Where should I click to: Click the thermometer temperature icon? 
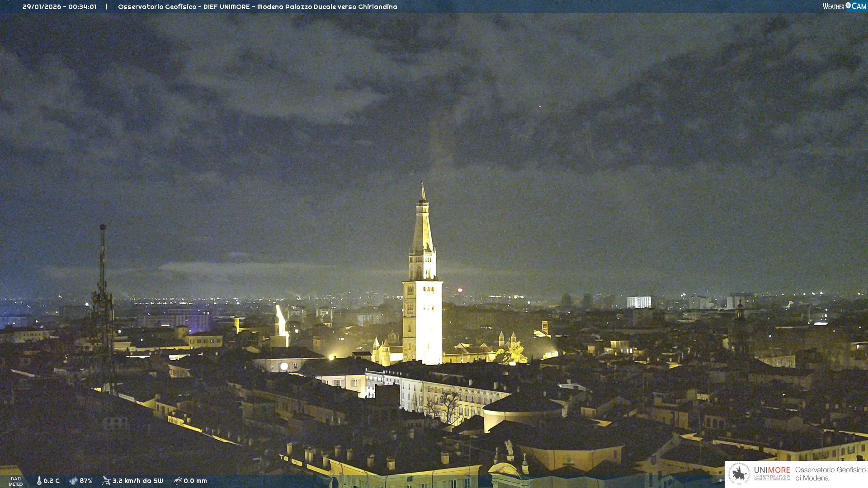[x=39, y=481]
